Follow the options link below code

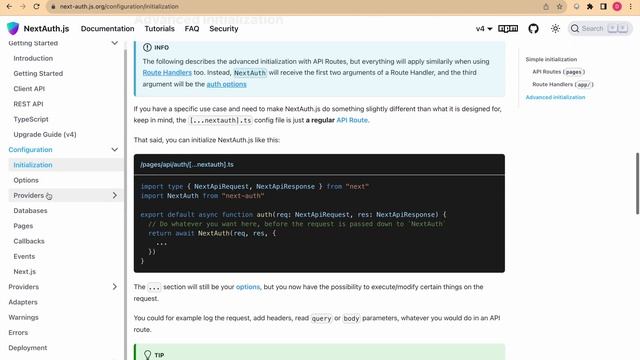pyautogui.click(x=248, y=287)
